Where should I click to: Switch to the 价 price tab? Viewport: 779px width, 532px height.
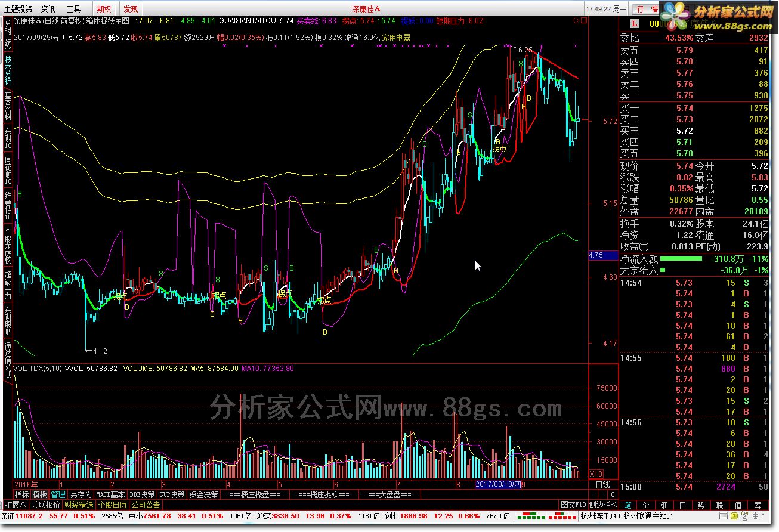tap(647, 505)
